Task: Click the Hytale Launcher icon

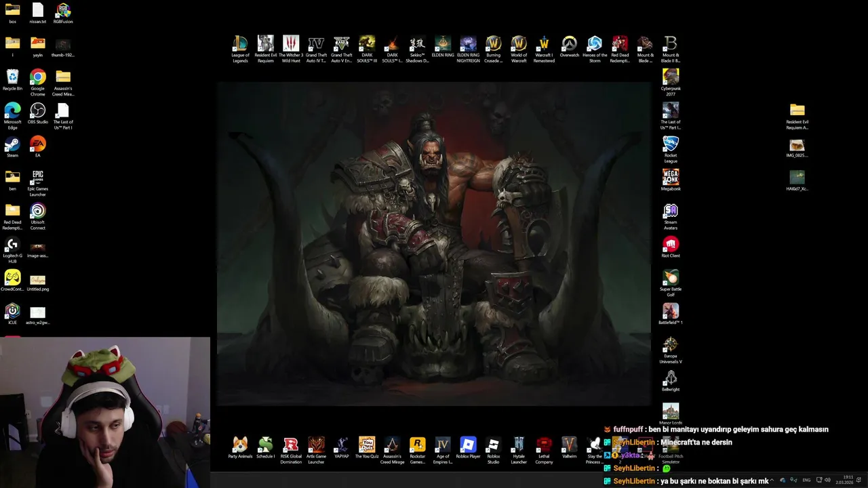Action: (519, 450)
